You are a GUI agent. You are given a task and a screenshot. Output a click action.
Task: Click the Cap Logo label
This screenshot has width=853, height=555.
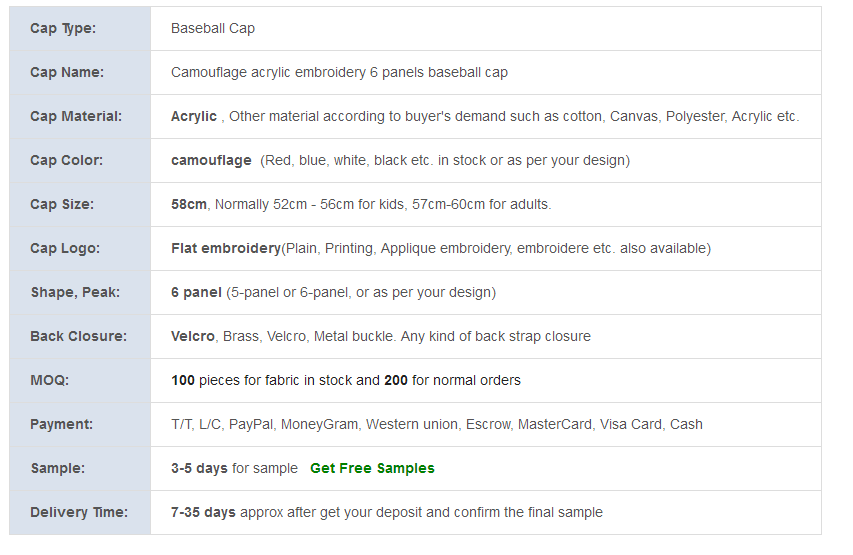pyautogui.click(x=65, y=248)
